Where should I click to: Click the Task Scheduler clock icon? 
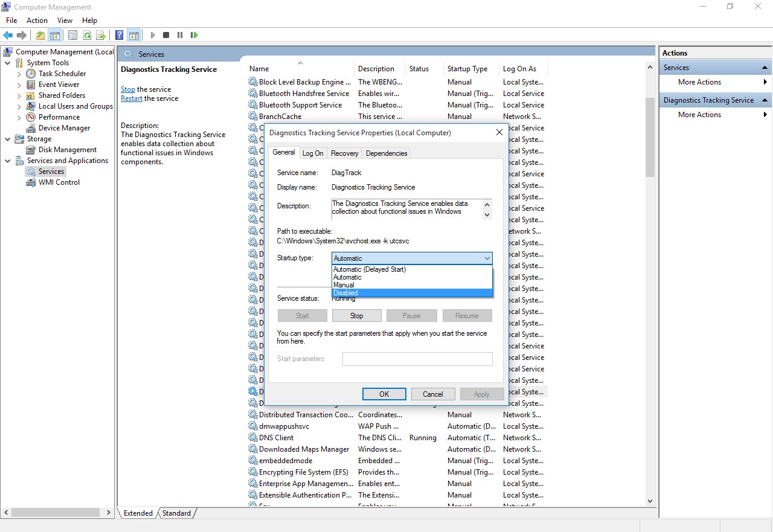31,74
